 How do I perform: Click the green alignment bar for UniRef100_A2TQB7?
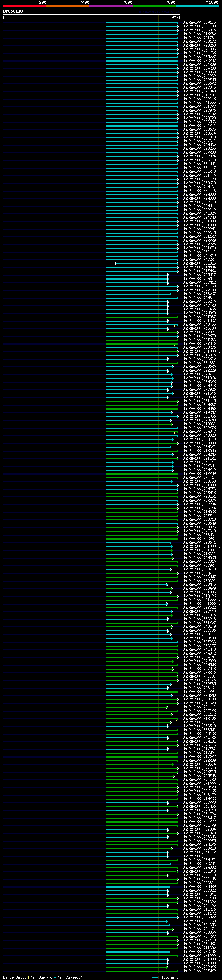point(142,317)
